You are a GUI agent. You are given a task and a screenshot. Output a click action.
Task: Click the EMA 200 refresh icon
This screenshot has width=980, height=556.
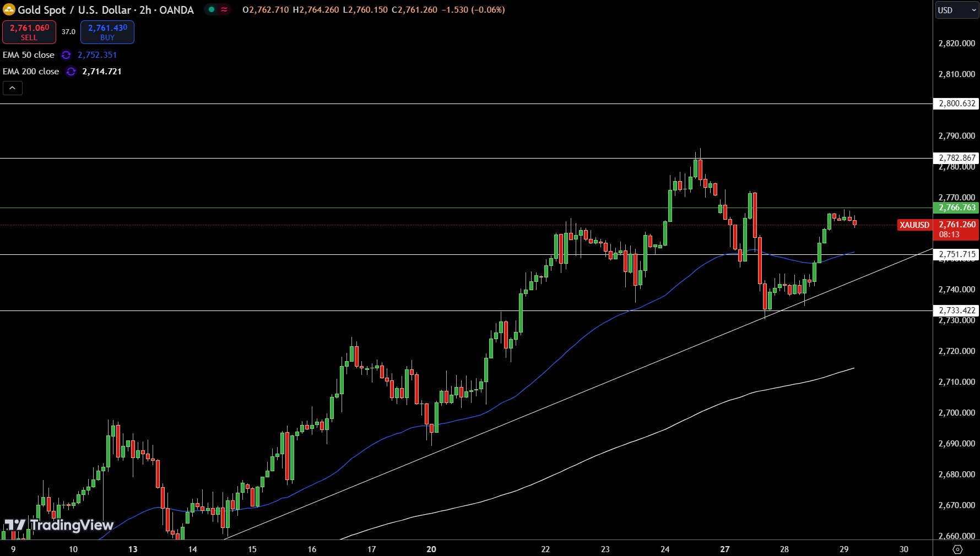pos(71,72)
